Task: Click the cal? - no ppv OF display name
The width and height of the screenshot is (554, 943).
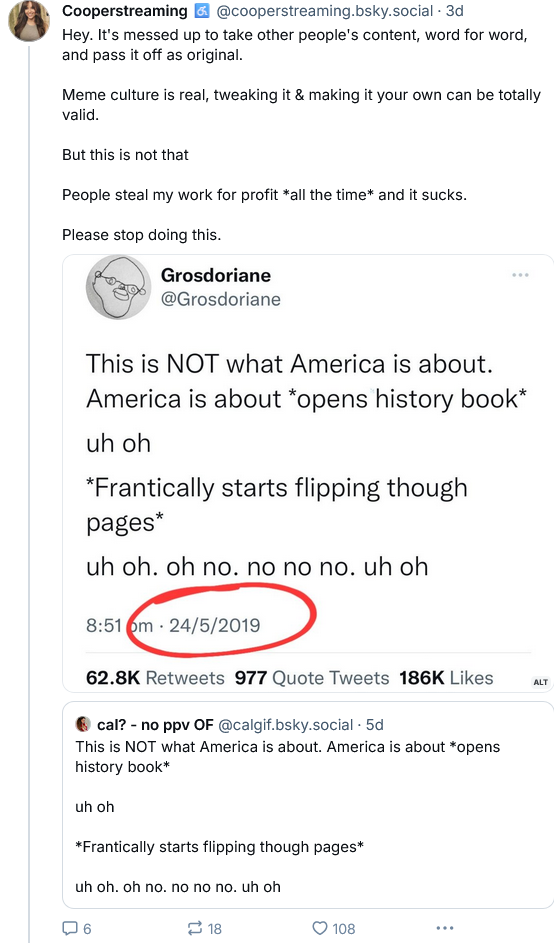Action: click(x=155, y=725)
